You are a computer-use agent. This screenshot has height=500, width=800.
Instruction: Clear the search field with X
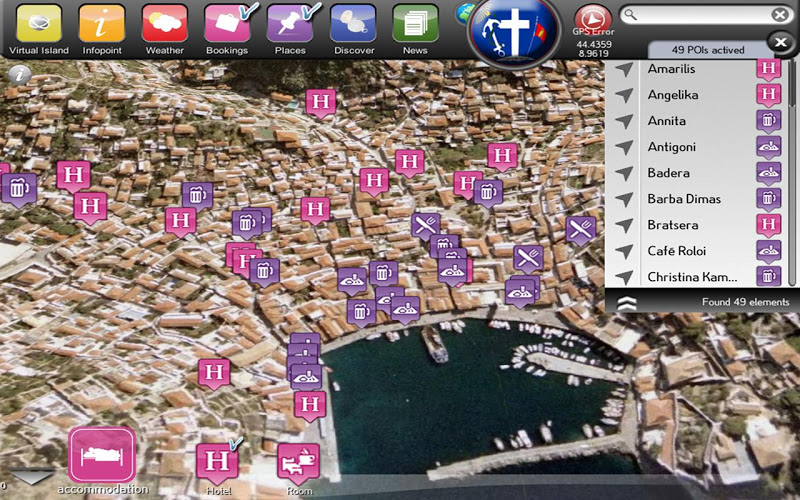tap(780, 15)
